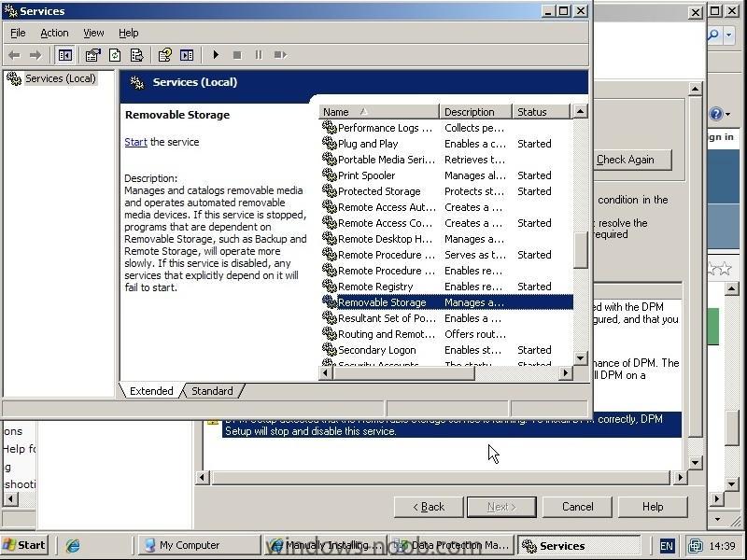Open Properties icon in Services toolbar
Viewport: 747px width, 560px height.
92,55
